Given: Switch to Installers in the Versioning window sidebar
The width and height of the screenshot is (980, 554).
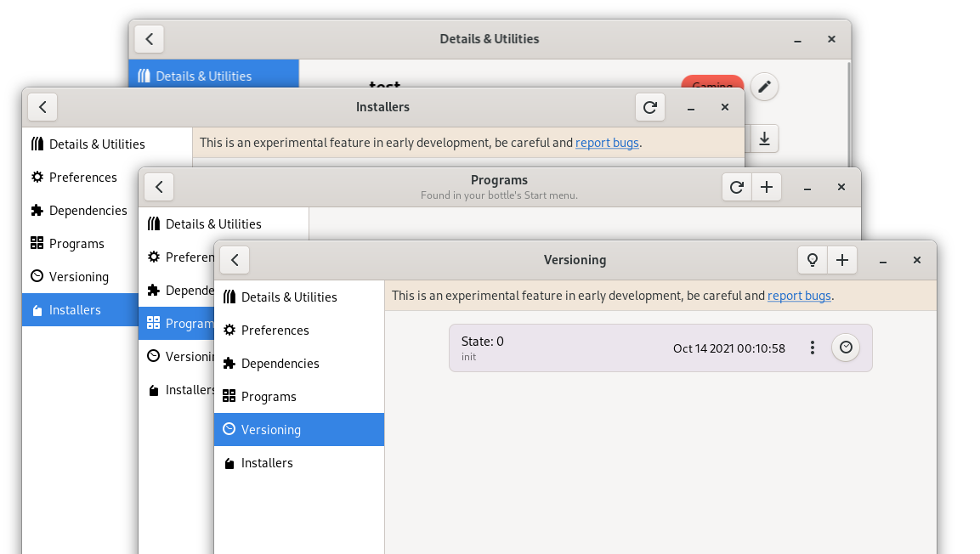Looking at the screenshot, I should click(x=267, y=463).
